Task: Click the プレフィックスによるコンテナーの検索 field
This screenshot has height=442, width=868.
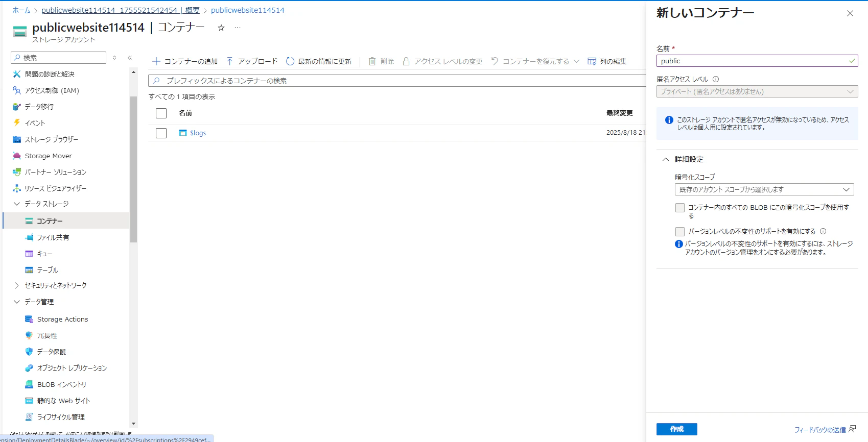Action: tap(397, 81)
